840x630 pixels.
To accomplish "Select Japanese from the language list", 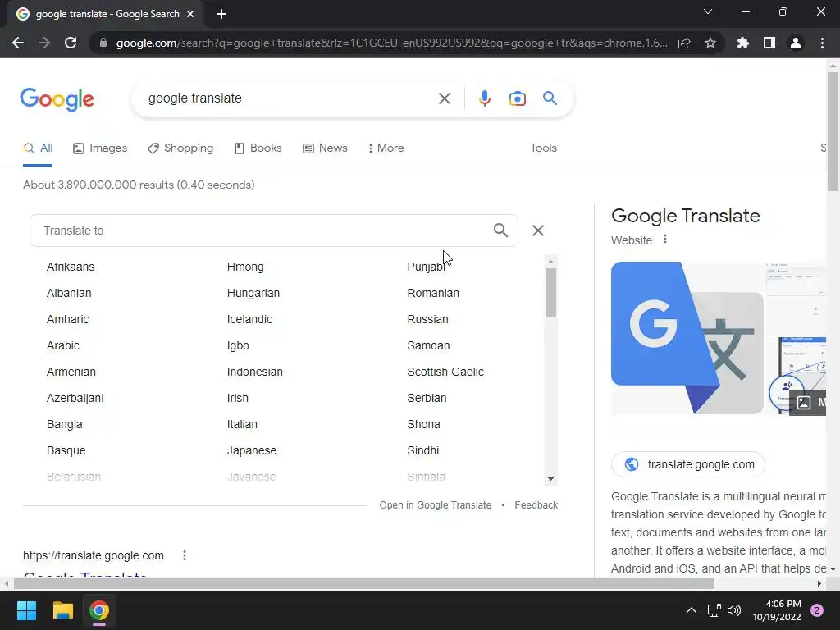I will 252,450.
